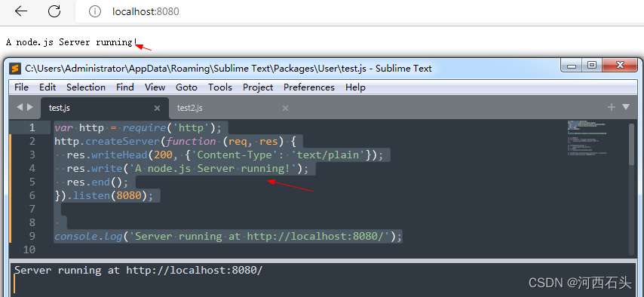Open the Preferences menu

[309, 87]
